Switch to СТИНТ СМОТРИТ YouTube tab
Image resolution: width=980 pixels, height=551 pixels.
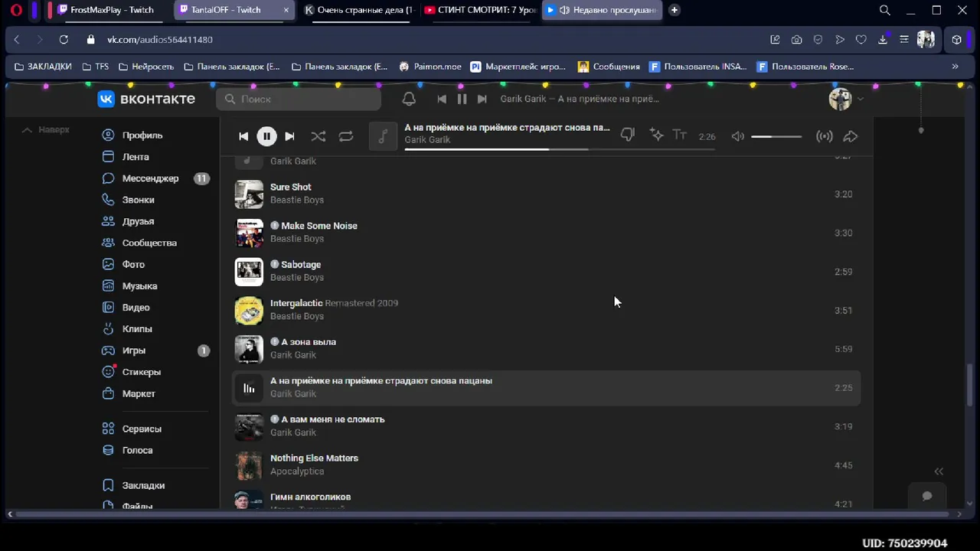click(x=481, y=10)
